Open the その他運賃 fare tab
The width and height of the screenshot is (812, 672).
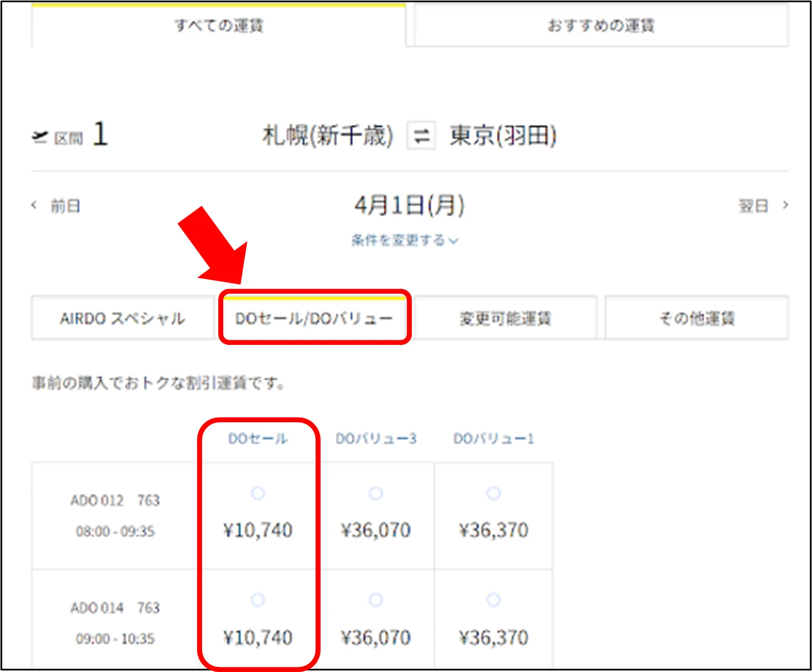click(x=697, y=318)
